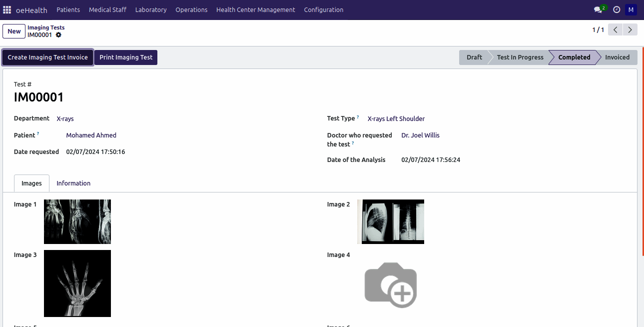This screenshot has width=644, height=327.
Task: Go to previous record arrow
Action: point(616,30)
